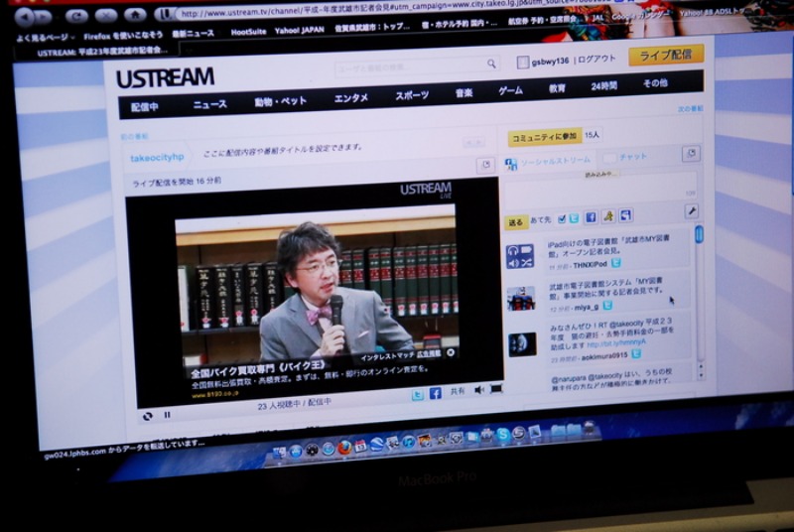Stop page loading with the X button

pyautogui.click(x=106, y=16)
